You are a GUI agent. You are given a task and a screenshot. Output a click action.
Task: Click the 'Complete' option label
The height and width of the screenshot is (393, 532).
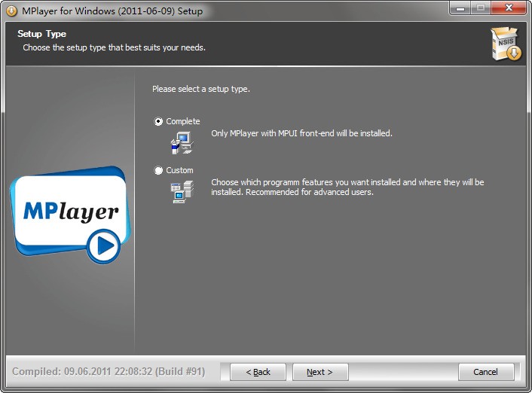click(x=182, y=121)
